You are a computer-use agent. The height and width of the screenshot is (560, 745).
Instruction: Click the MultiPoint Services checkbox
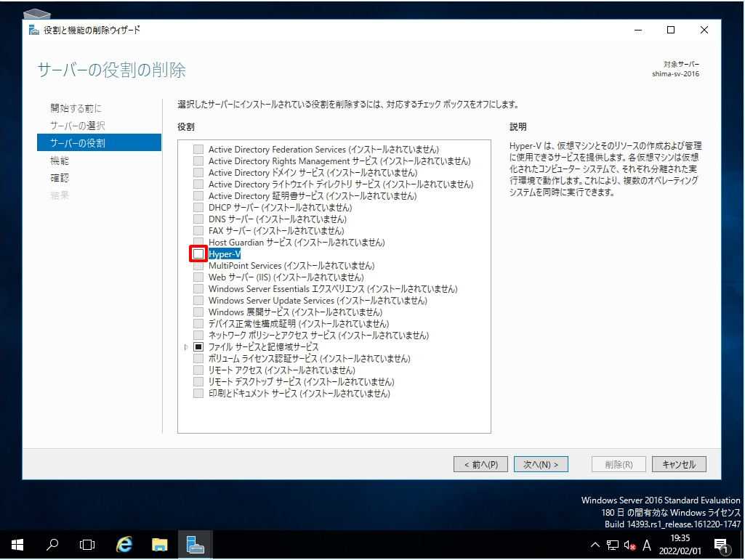coord(198,266)
